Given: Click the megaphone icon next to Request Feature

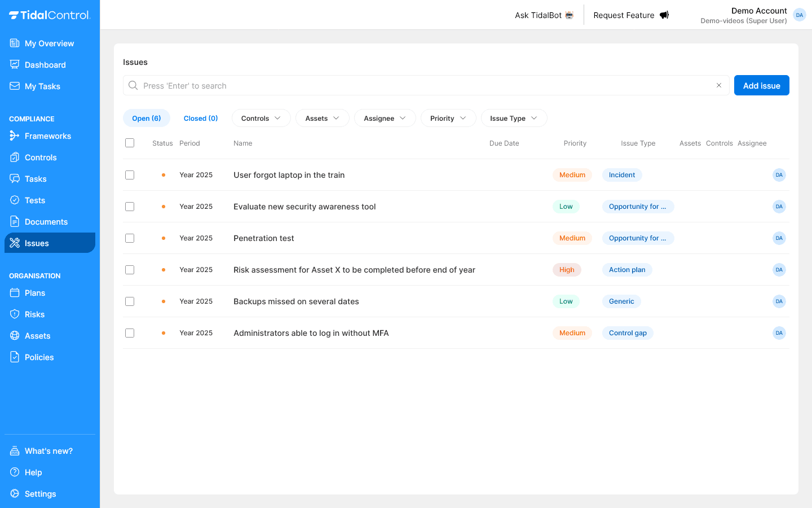Looking at the screenshot, I should [664, 15].
